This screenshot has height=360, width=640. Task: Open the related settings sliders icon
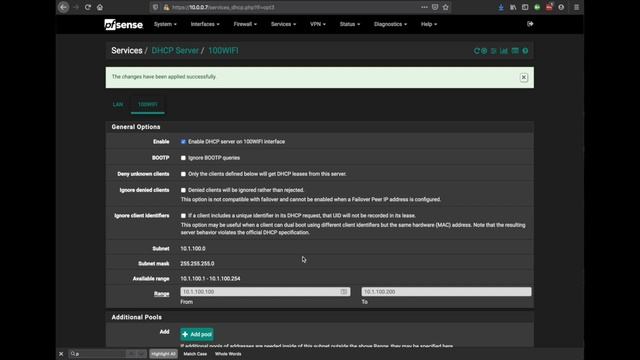coord(494,51)
